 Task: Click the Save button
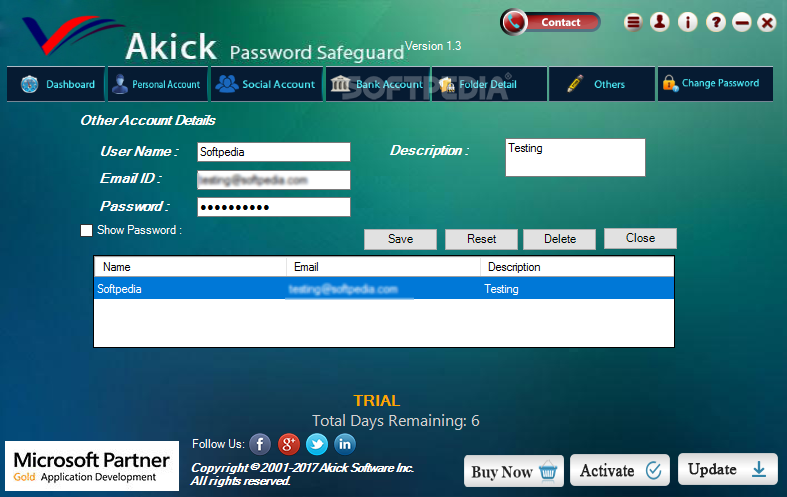(x=401, y=239)
